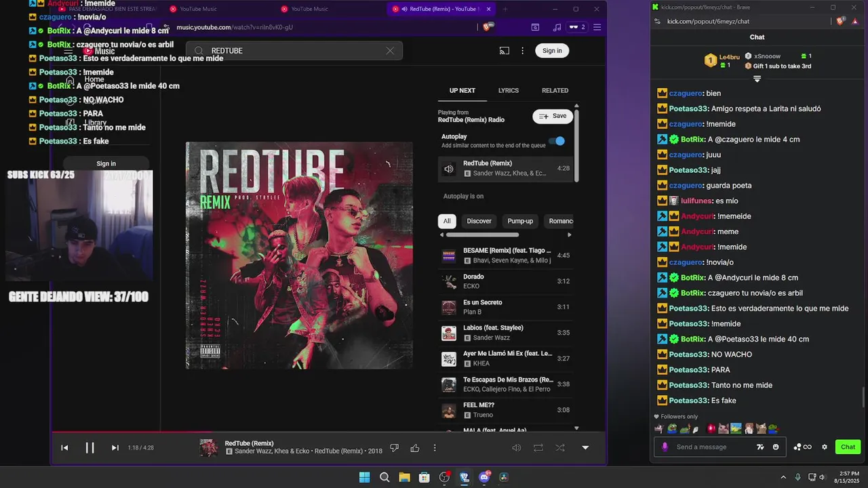Click the RedTube album artwork
The height and width of the screenshot is (488, 868).
point(299,256)
